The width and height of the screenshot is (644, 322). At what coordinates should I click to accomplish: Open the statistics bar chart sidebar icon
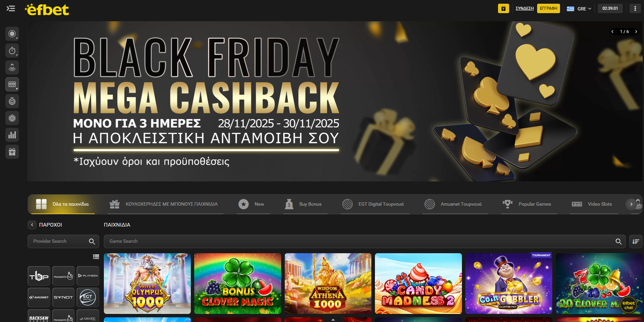[x=12, y=135]
